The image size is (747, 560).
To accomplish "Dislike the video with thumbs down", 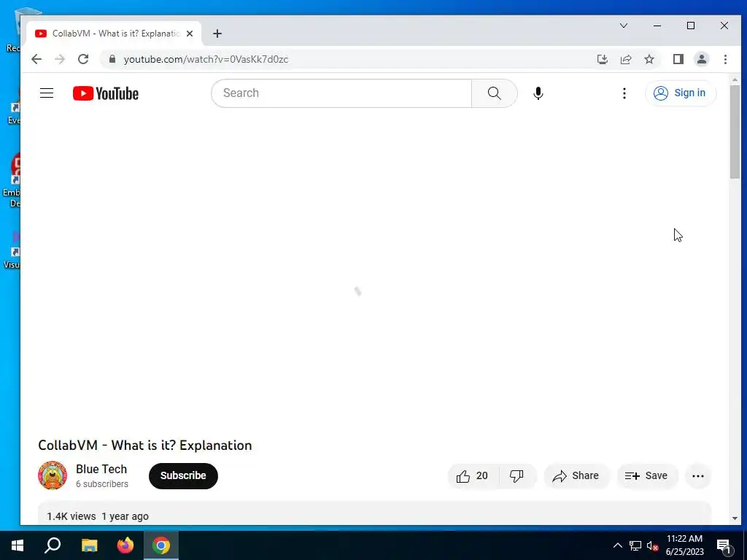I will (517, 475).
